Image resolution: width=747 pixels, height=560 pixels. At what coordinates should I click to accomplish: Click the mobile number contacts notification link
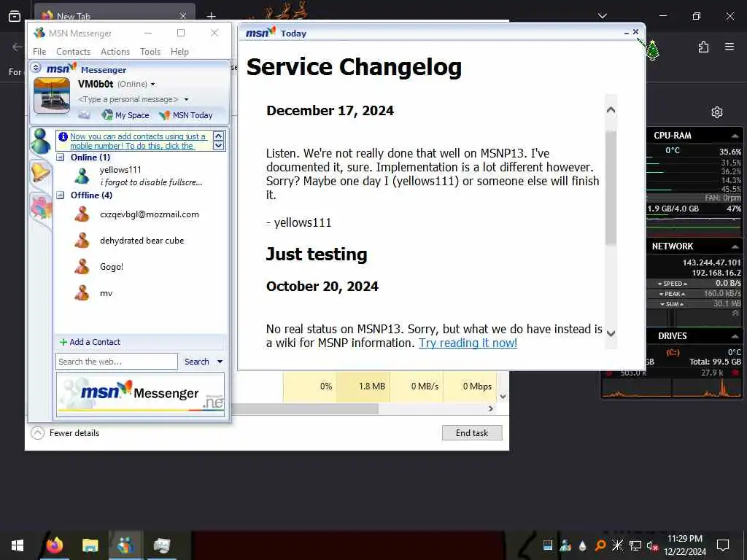(138, 141)
